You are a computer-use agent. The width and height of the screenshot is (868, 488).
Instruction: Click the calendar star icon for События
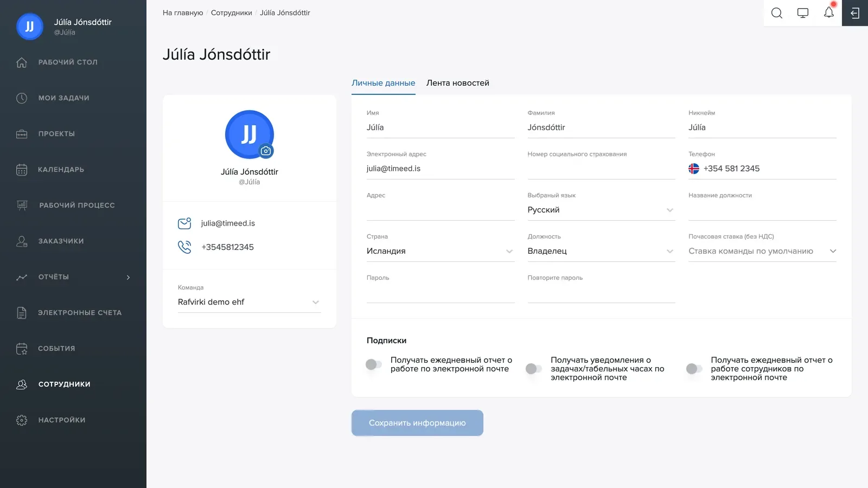pyautogui.click(x=22, y=349)
